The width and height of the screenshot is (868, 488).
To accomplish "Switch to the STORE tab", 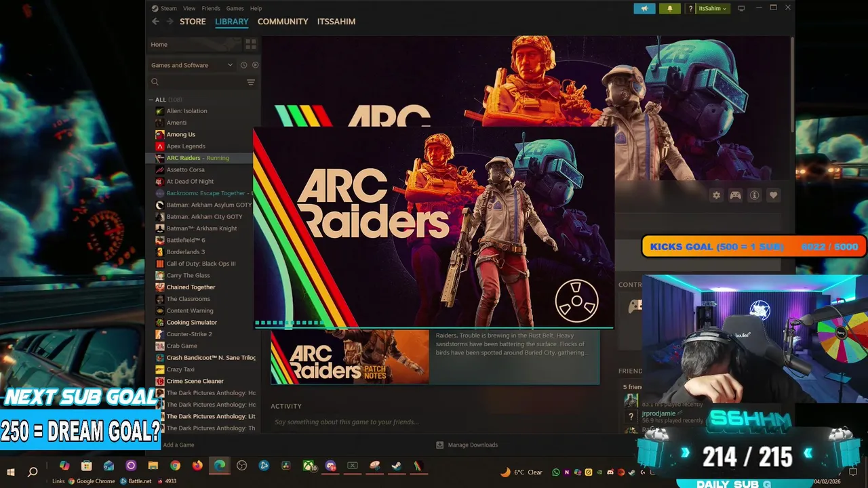I will [193, 22].
